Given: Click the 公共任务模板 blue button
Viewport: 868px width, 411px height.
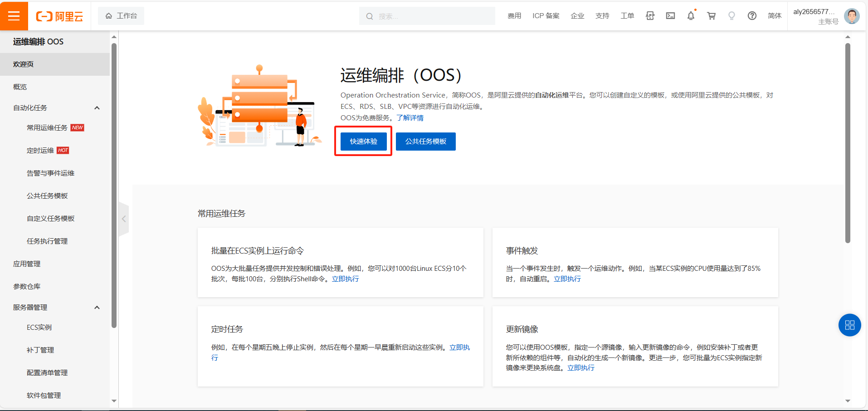Looking at the screenshot, I should (x=426, y=142).
